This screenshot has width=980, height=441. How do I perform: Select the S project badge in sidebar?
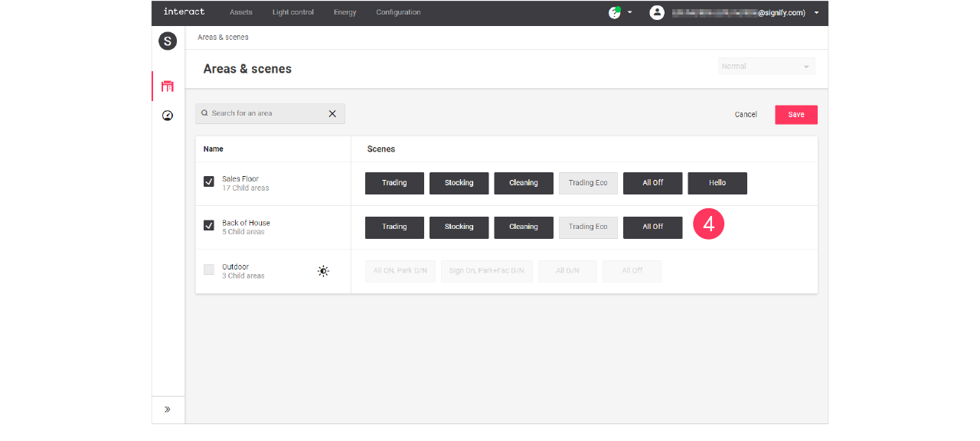168,41
